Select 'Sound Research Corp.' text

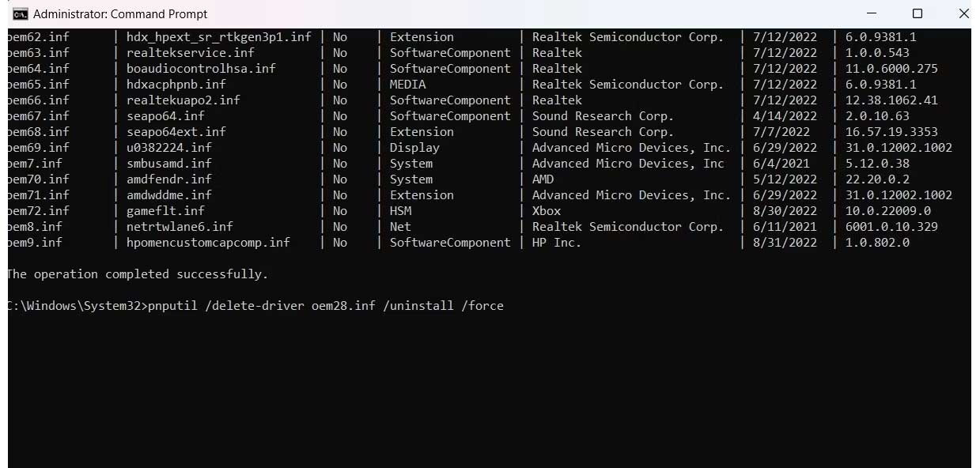tap(602, 115)
